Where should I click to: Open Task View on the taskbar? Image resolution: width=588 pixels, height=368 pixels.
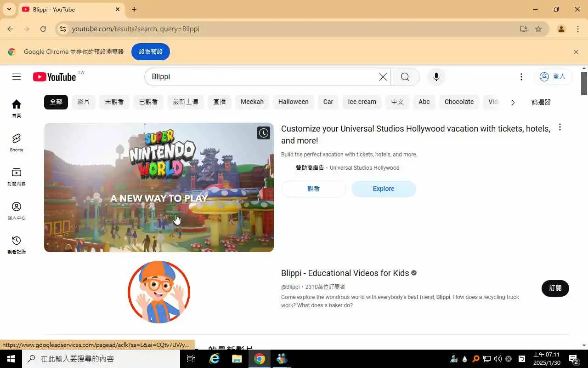point(191,359)
